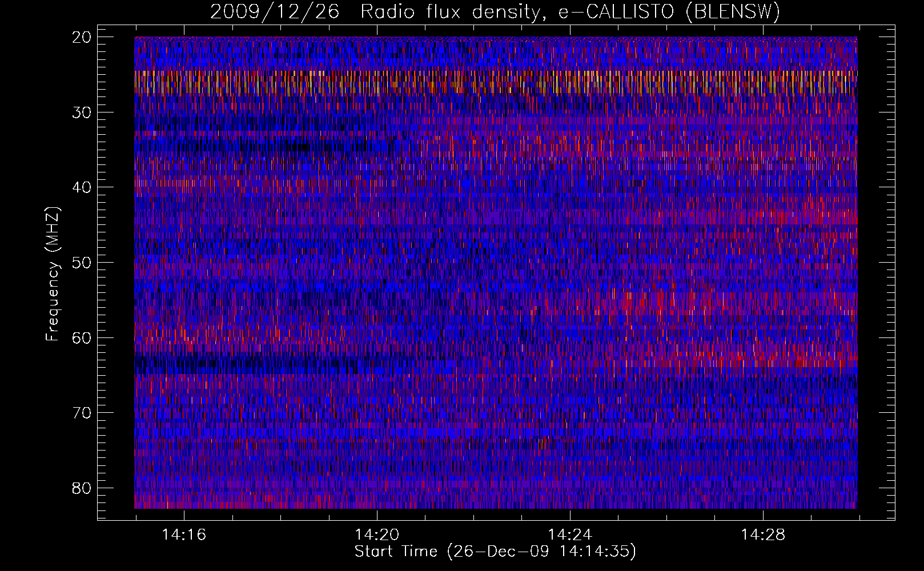The width and height of the screenshot is (924, 571).
Task: Click the 14:16 time tick label
Action: 184,535
